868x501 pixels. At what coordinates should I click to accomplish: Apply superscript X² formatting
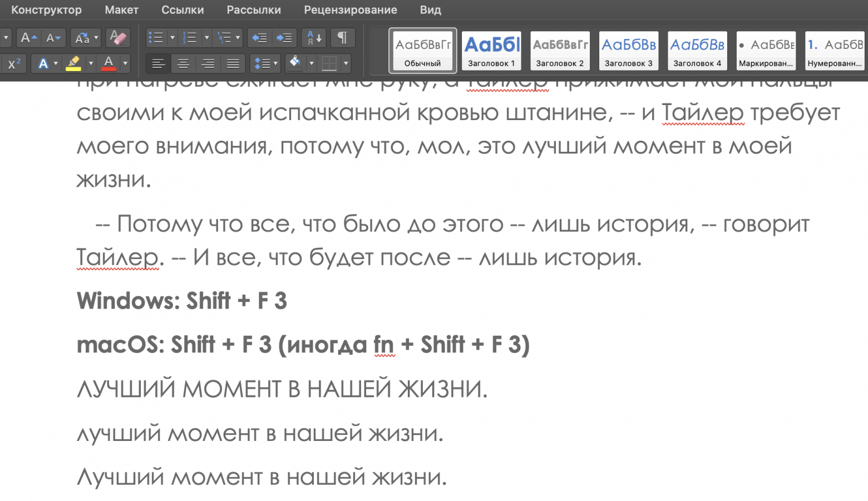tap(13, 63)
